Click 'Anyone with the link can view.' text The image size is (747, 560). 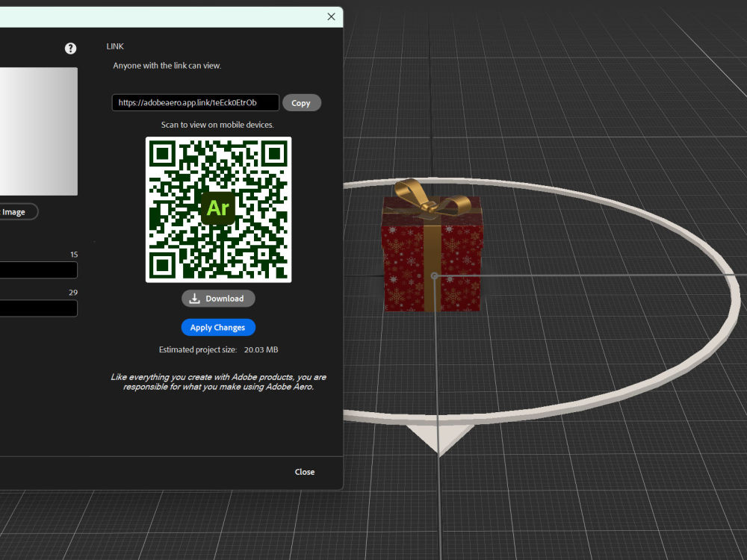coord(167,66)
